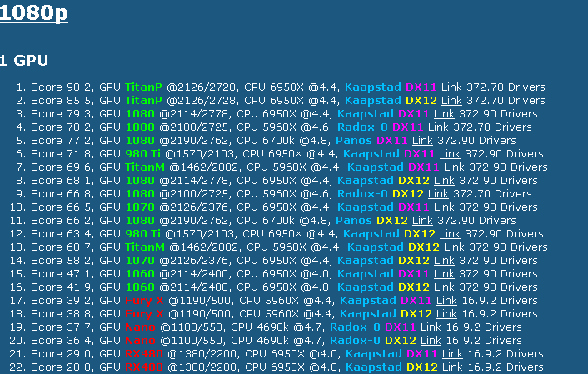Open the Link in row 15 (Score 47.1)
This screenshot has height=374, width=588.
click(444, 274)
